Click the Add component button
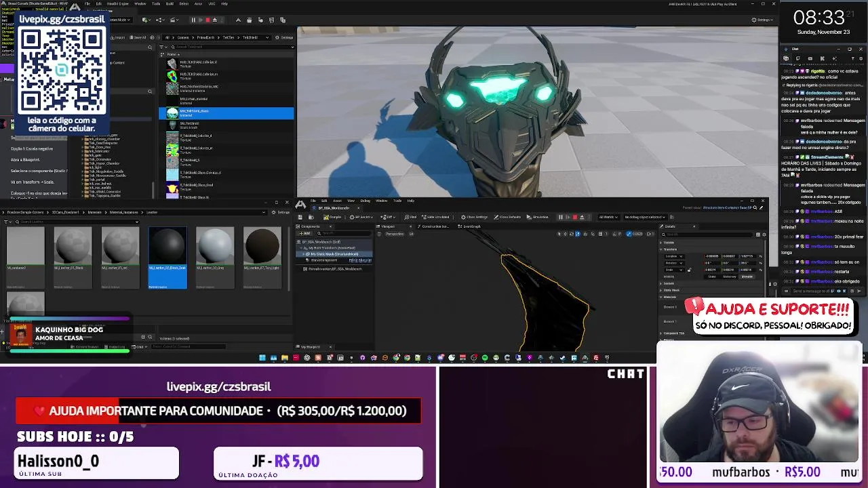 click(x=304, y=233)
